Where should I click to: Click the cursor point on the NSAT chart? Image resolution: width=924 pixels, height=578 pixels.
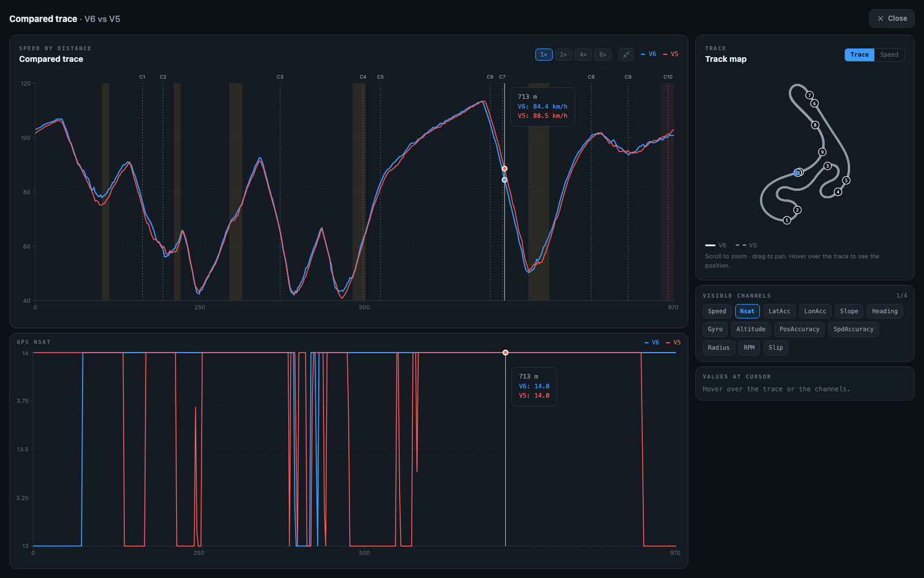[x=505, y=353]
